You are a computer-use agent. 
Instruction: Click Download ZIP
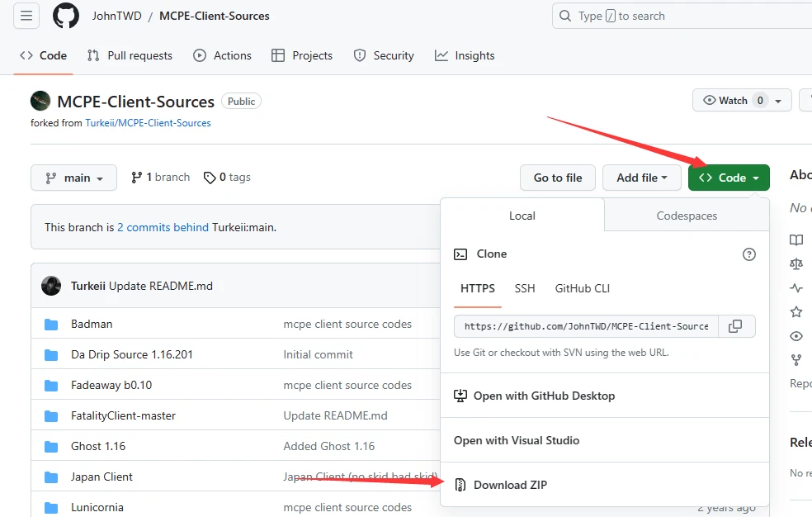point(509,485)
